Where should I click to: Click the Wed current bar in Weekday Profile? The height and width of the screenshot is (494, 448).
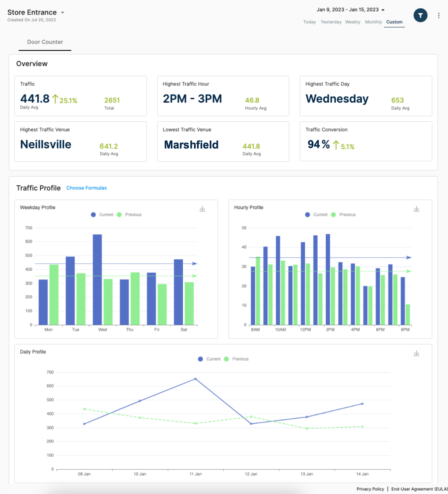(97, 279)
